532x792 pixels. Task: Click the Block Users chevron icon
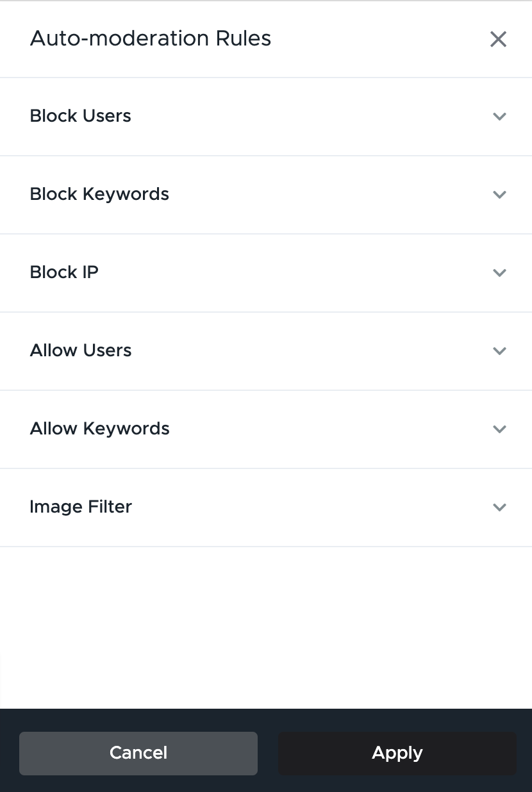(499, 117)
